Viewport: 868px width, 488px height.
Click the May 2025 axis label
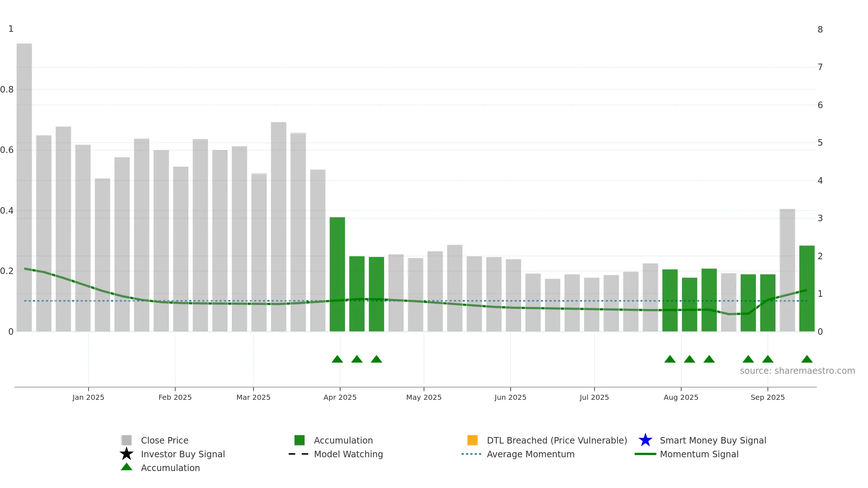[424, 397]
